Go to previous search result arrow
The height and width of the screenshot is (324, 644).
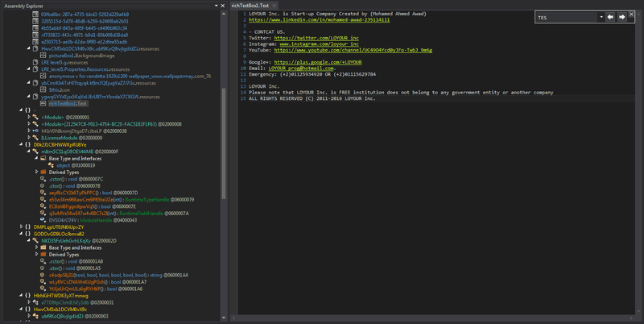coord(610,17)
